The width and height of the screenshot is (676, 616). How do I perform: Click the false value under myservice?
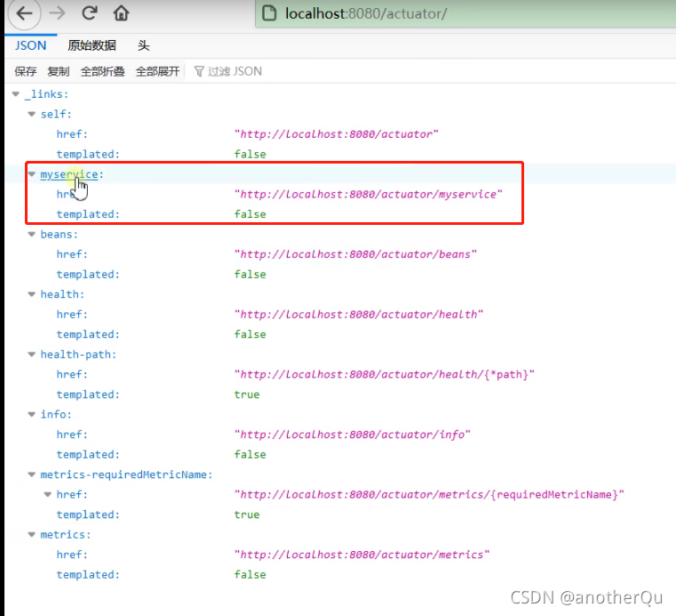[x=250, y=214]
